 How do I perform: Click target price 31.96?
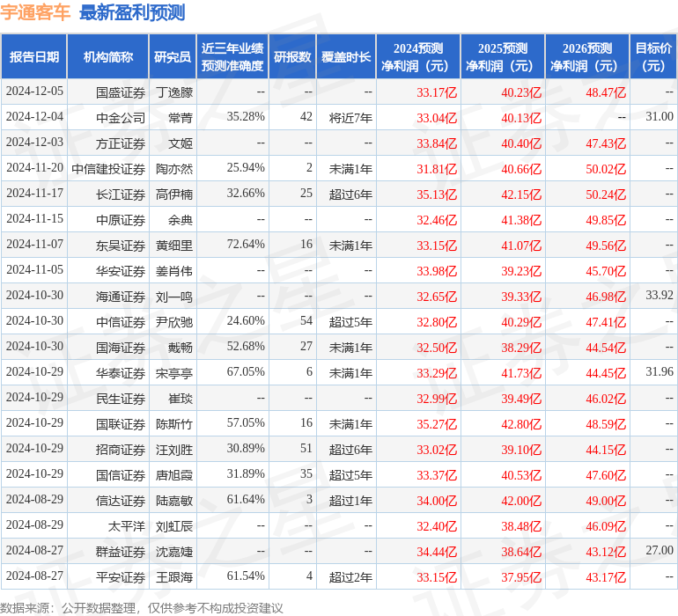pyautogui.click(x=660, y=371)
